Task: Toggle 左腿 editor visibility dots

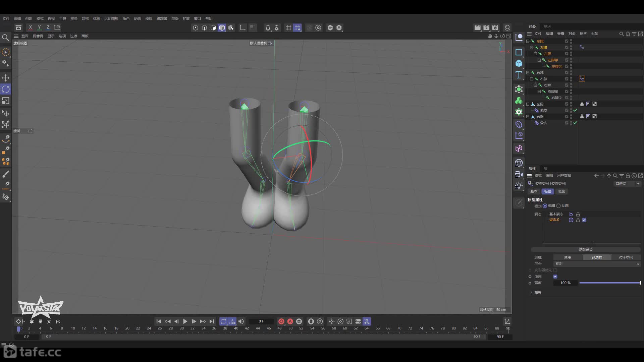Action: tap(571, 104)
